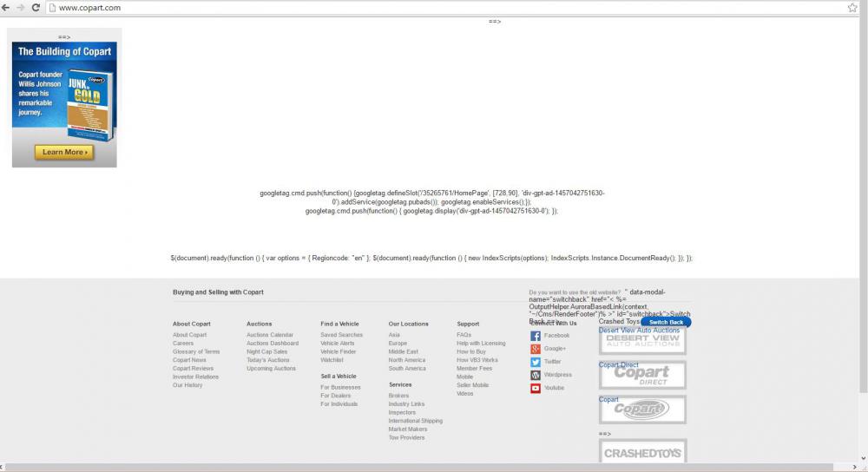Open the Copart Direct logo image
The image size is (868, 472).
642,376
